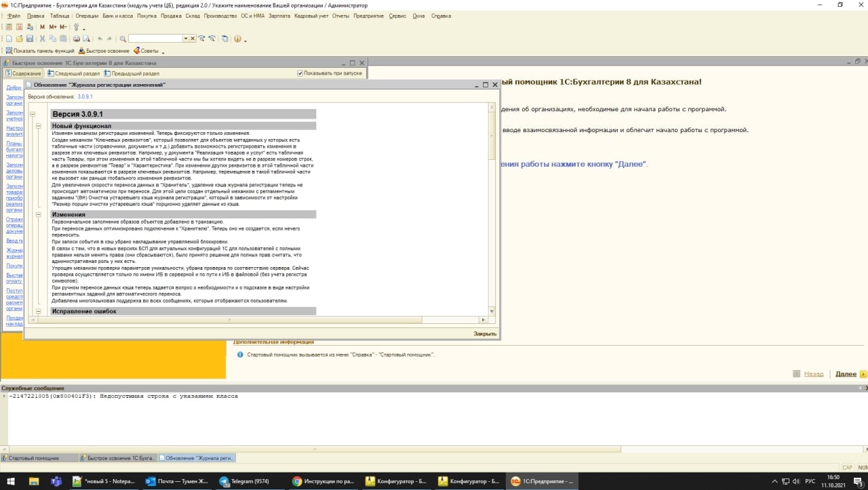The height and width of the screenshot is (490, 868).
Task: Click the Find next binoculars icon
Action: pos(201,39)
